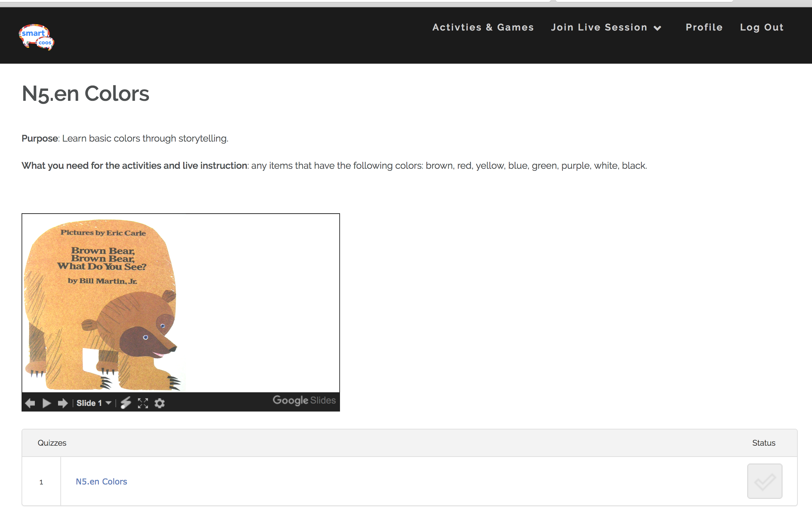The image size is (812, 512).
Task: Click the lightning bolt icon in slide toolbar
Action: click(126, 403)
